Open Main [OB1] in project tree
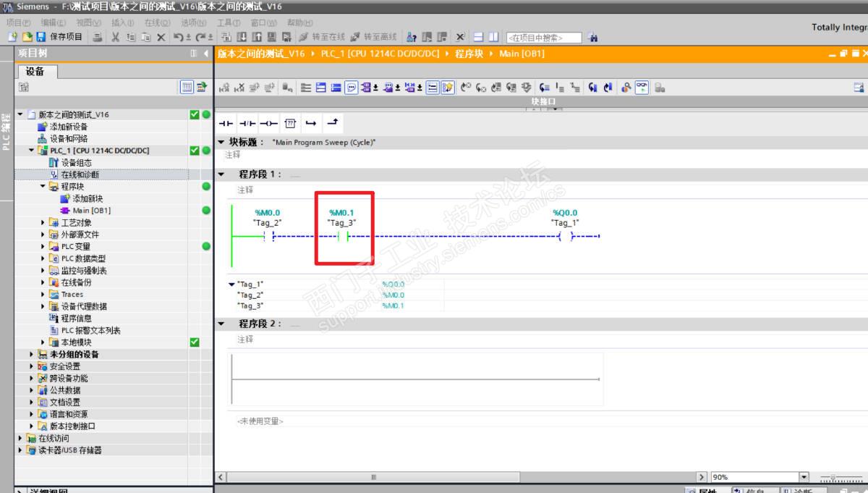The image size is (868, 493). [91, 211]
